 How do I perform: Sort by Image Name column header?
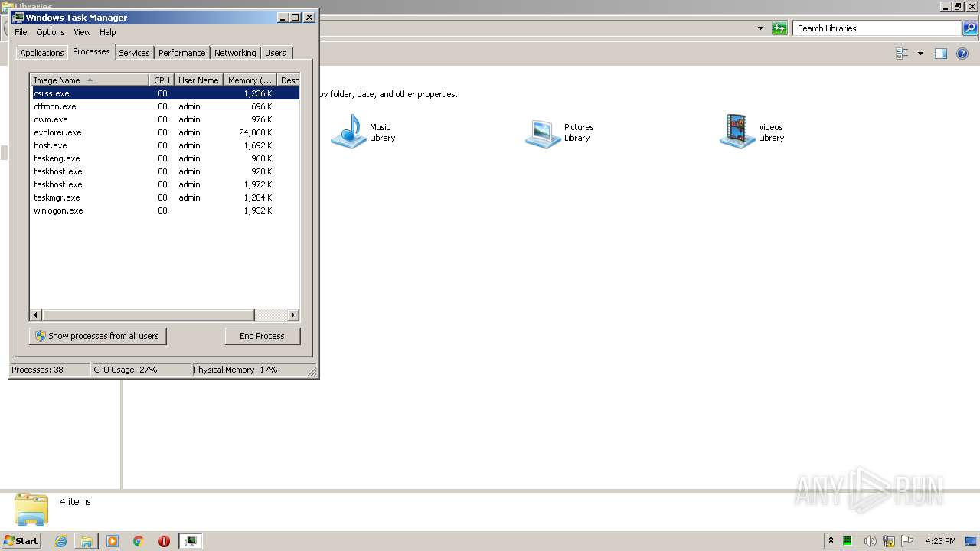pyautogui.click(x=89, y=80)
